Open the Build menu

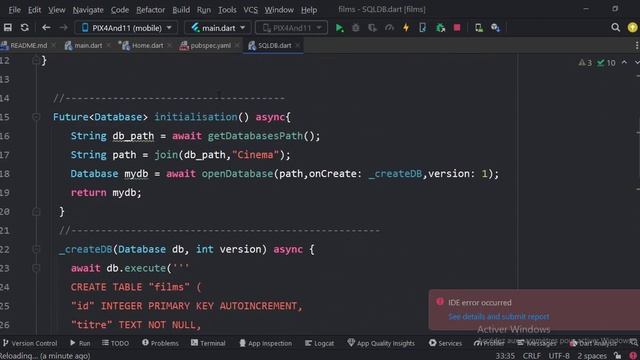(x=181, y=9)
